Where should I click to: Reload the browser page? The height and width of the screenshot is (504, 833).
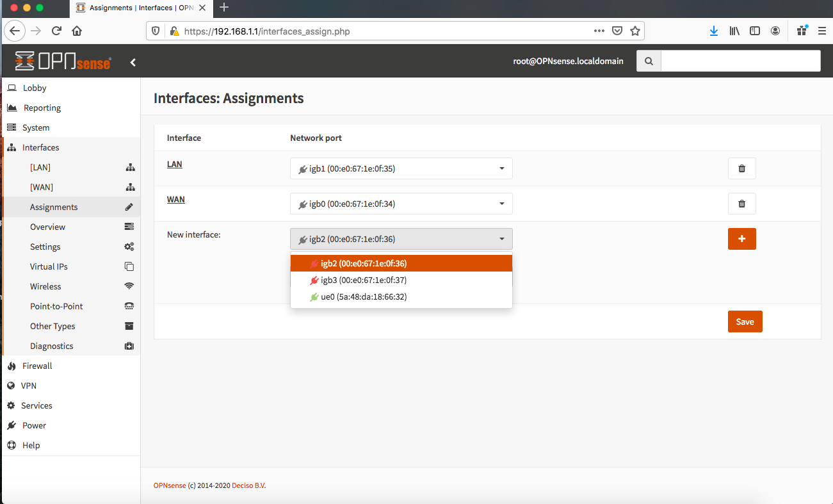[x=56, y=31]
